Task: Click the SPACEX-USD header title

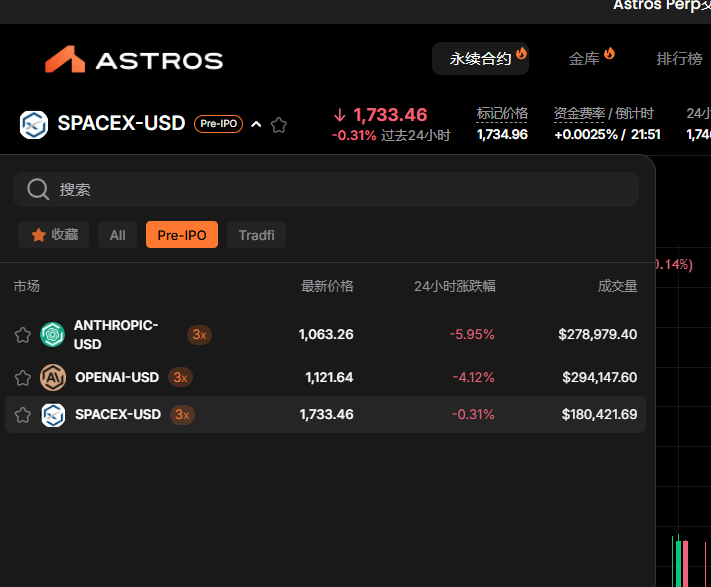Action: coord(122,123)
